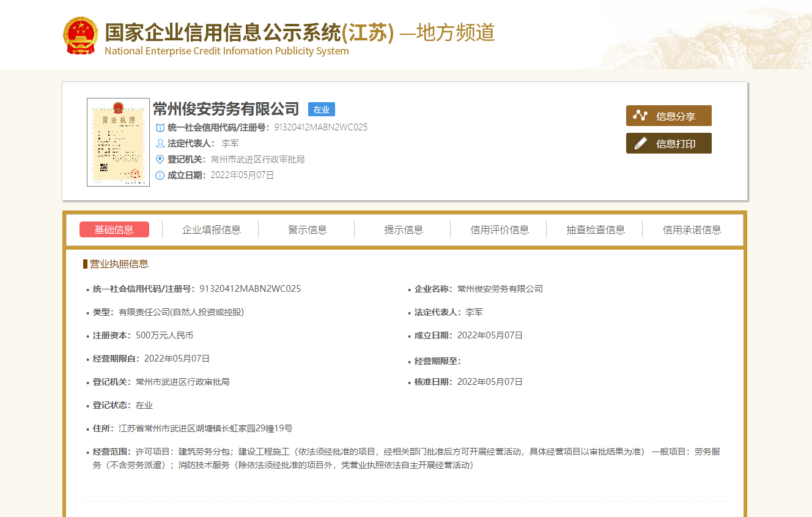
Task: Click the address 江苏省常州市武进区湖塘镇长虹家园29幢19号
Action: 205,428
